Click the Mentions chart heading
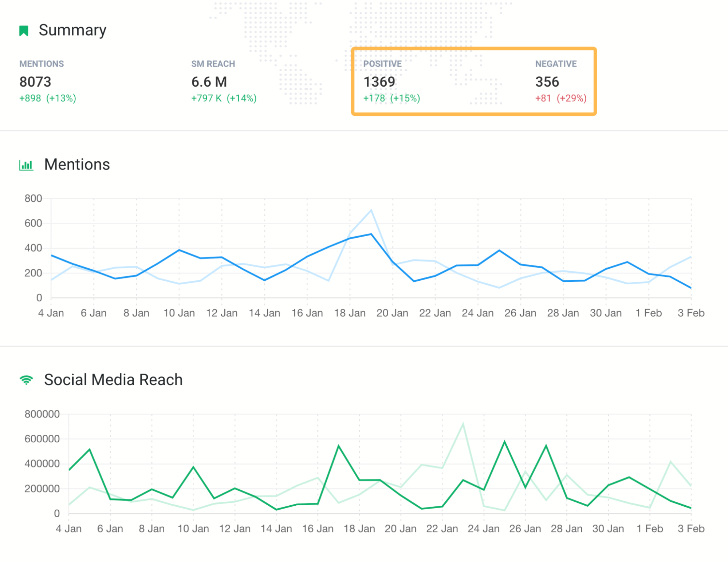The image size is (728, 561). [x=77, y=165]
